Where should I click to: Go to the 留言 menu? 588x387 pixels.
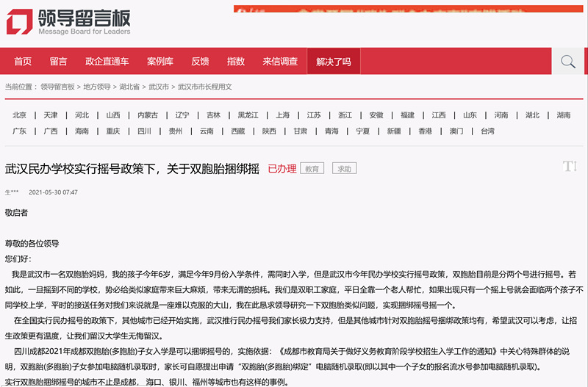coord(59,62)
